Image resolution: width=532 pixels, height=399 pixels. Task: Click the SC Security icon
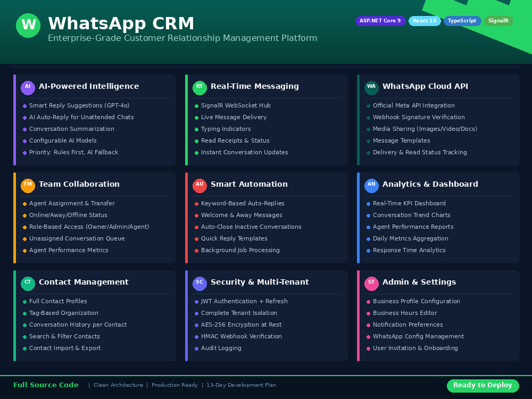tap(199, 284)
